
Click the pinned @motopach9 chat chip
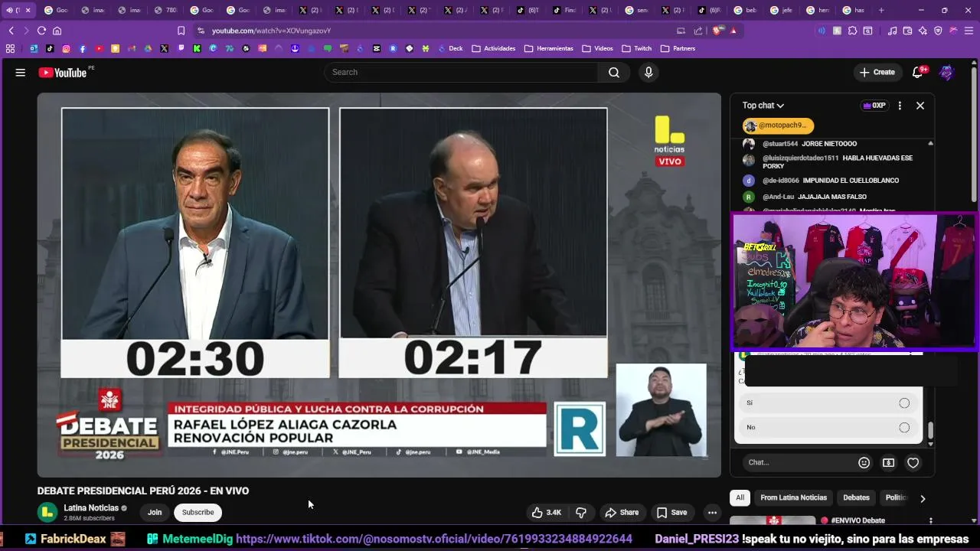click(778, 126)
